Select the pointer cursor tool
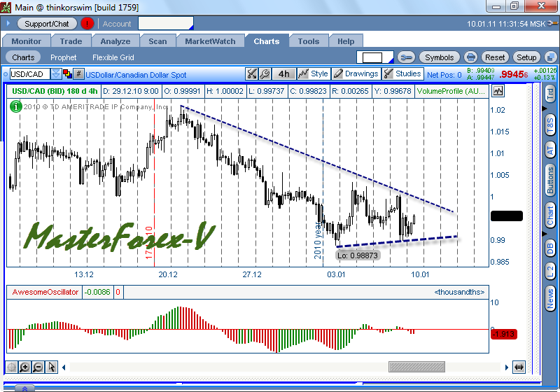 (51, 367)
